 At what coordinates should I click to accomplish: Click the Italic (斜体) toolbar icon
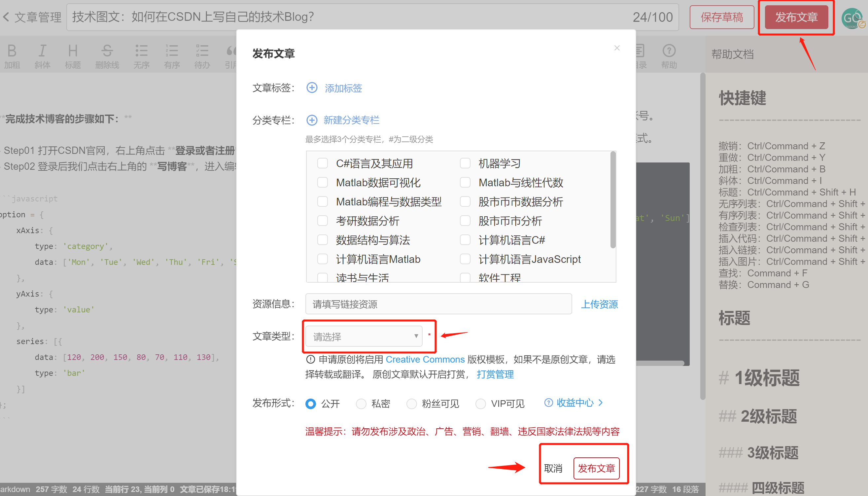click(42, 56)
